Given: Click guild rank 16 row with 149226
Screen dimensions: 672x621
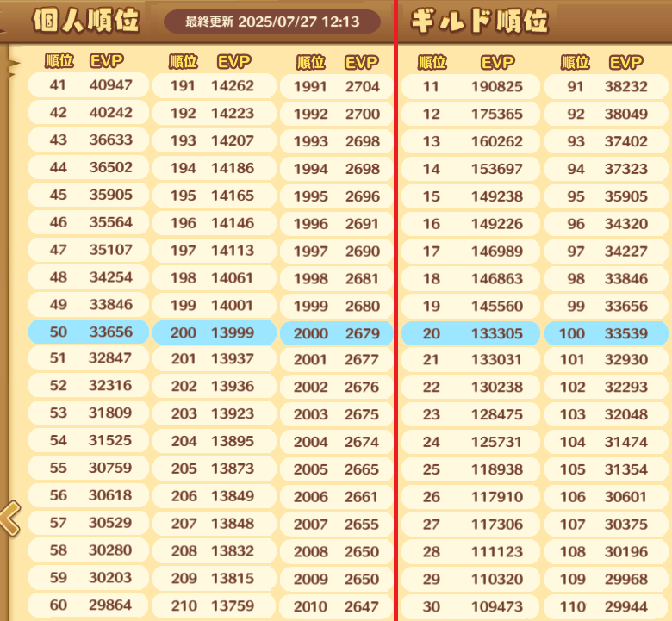Looking at the screenshot, I should point(470,224).
